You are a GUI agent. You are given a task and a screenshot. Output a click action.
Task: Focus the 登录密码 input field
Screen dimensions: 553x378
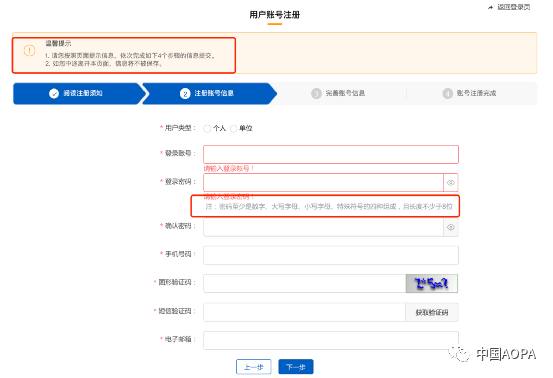point(323,183)
